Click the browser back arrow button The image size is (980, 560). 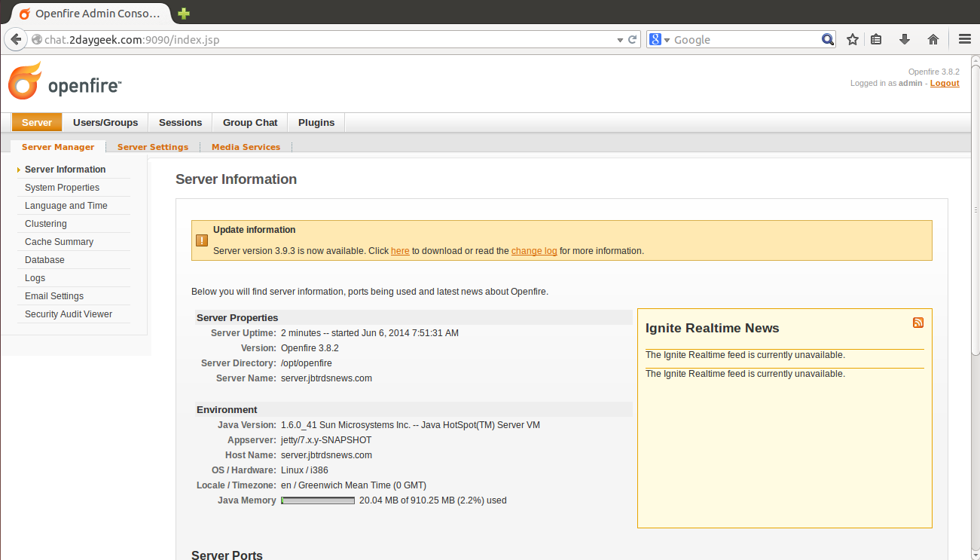coord(15,40)
